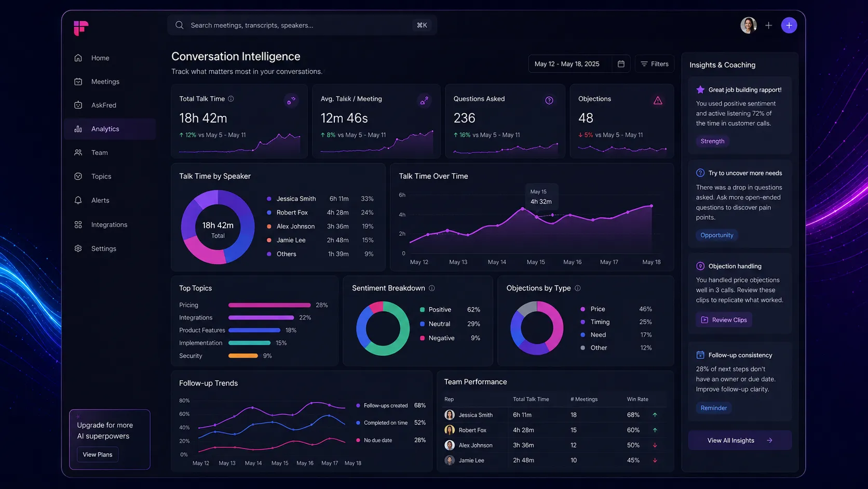Click the purple circular add button
This screenshot has width=868, height=489.
point(789,25)
